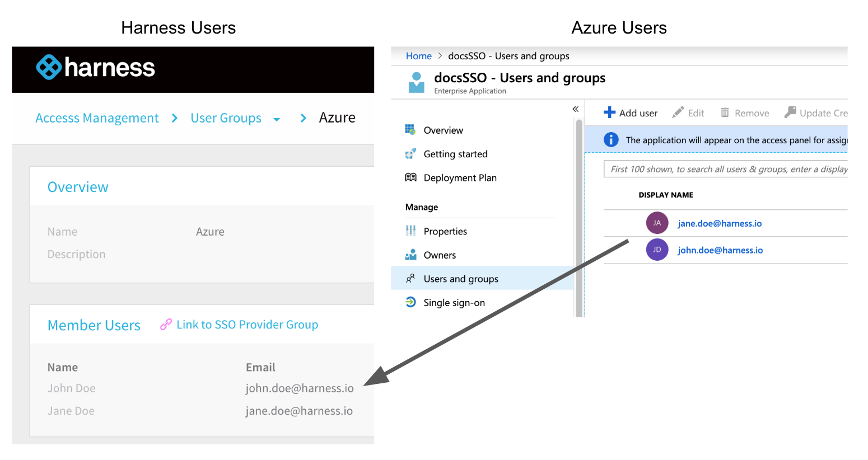Click the Description label in Overview

76,254
